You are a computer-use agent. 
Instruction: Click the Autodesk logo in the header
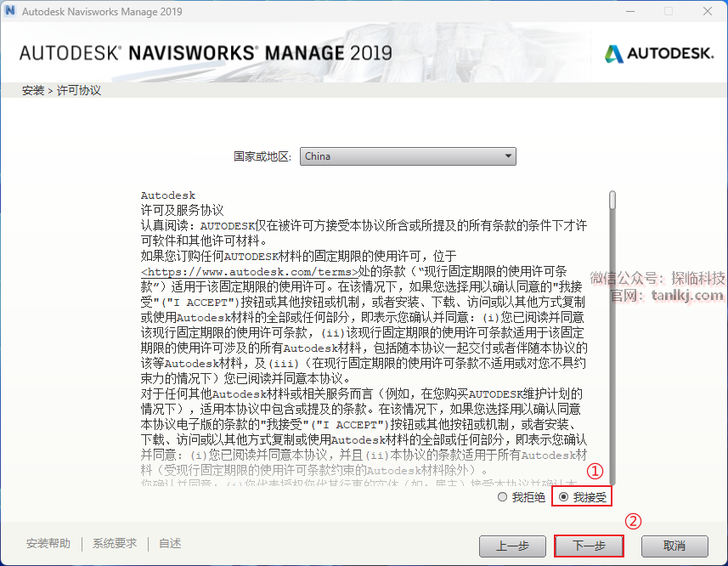659,54
